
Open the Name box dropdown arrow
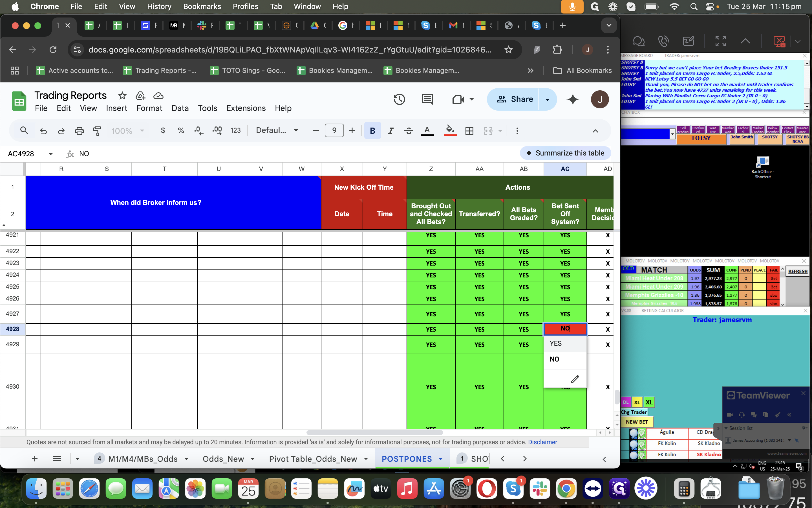(51, 154)
